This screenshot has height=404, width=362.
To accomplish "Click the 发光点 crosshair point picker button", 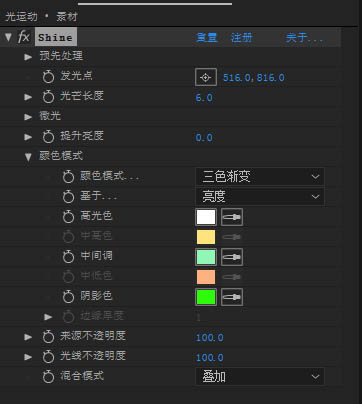I will point(206,77).
